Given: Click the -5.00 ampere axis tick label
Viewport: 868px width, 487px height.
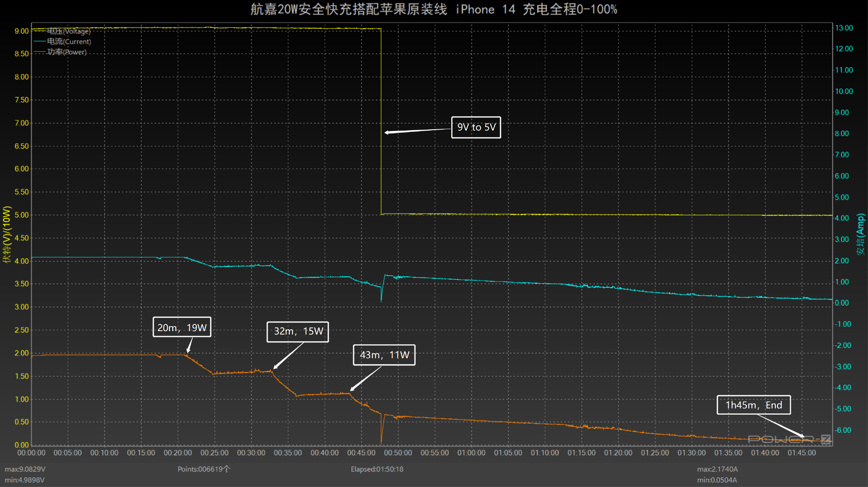Looking at the screenshot, I should pyautogui.click(x=843, y=409).
